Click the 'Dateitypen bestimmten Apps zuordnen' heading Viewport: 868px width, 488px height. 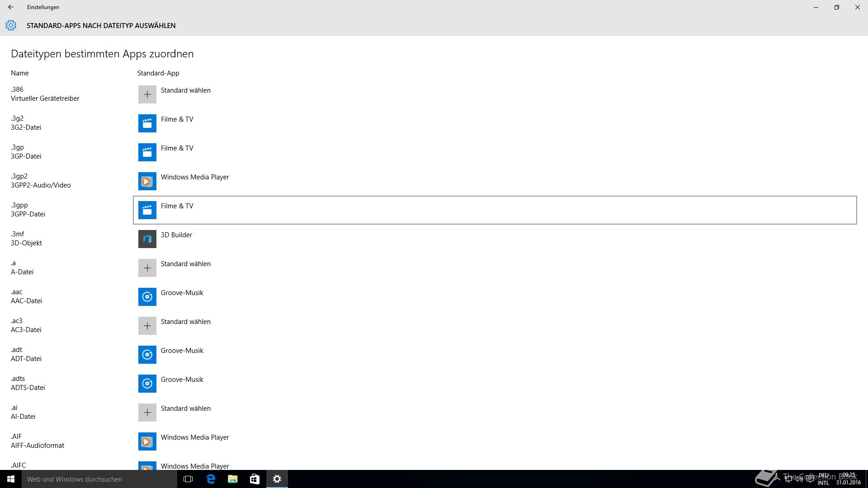[102, 54]
